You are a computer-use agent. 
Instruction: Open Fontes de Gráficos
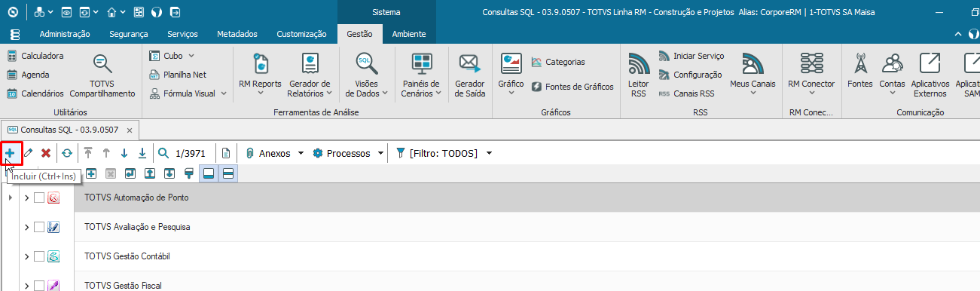pos(572,87)
